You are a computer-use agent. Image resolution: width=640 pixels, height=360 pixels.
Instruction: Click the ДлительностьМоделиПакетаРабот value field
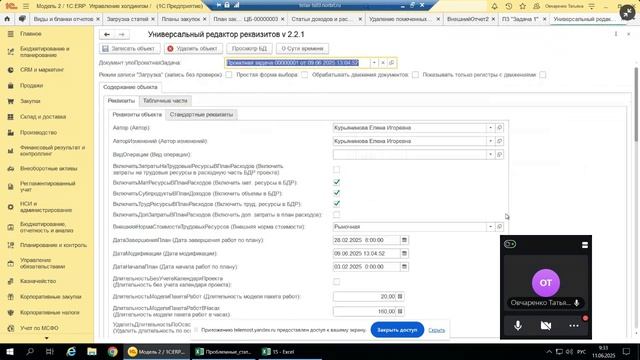click(365, 296)
